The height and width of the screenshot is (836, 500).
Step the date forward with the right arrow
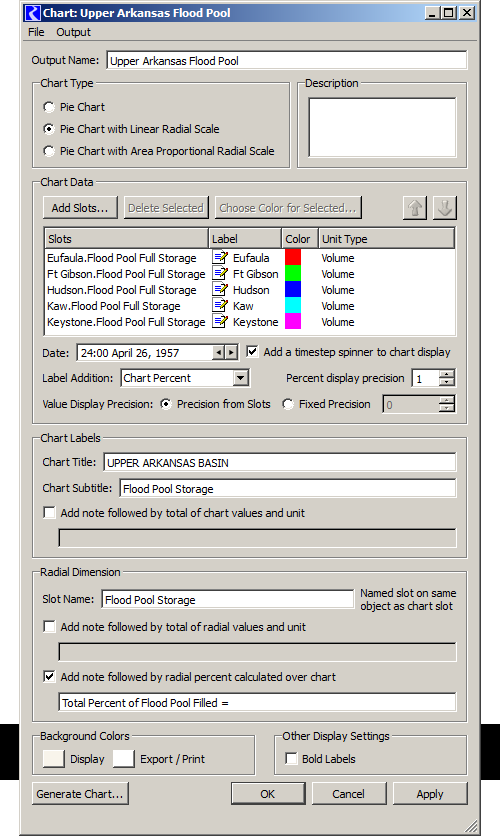[231, 352]
